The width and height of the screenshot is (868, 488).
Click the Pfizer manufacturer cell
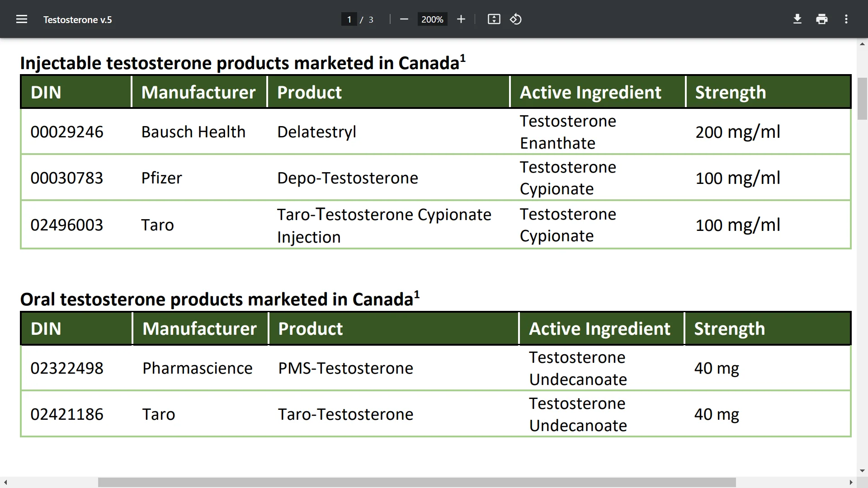[x=161, y=178]
